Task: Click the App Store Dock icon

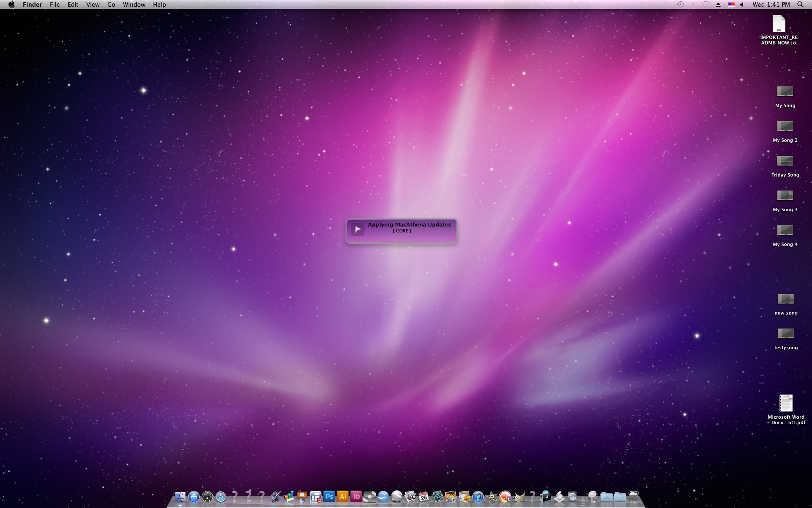Action: (x=194, y=497)
